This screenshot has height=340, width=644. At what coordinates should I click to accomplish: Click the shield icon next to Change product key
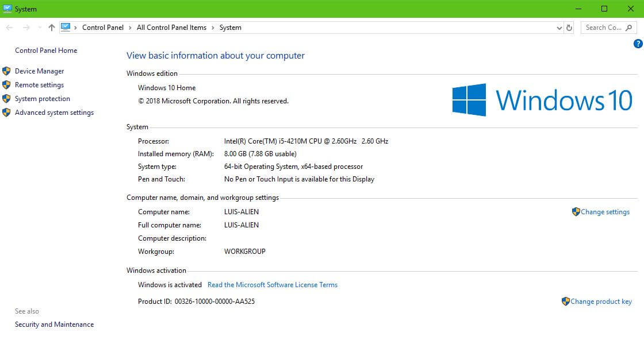click(566, 302)
